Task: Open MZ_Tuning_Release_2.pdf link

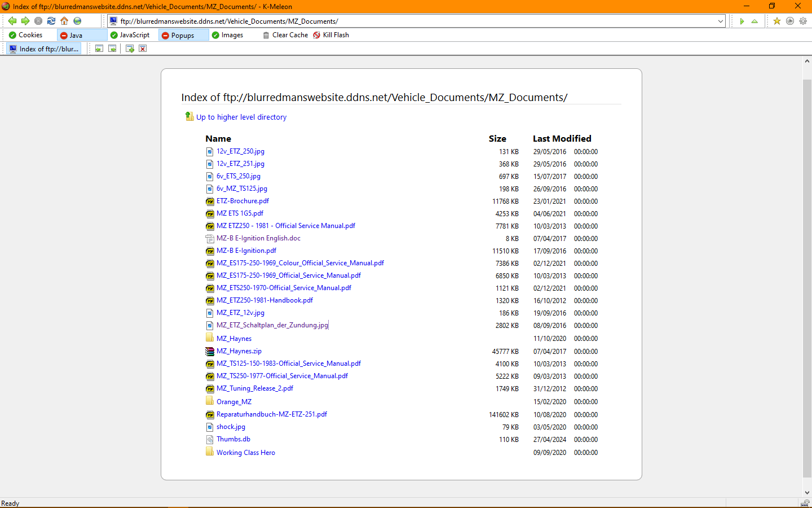Action: point(255,388)
